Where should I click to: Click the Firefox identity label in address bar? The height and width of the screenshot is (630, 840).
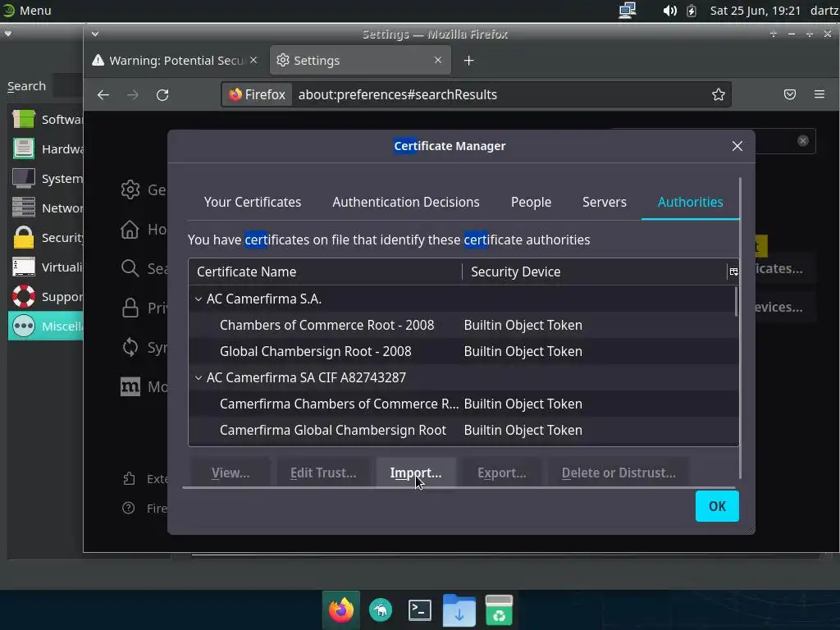257,94
